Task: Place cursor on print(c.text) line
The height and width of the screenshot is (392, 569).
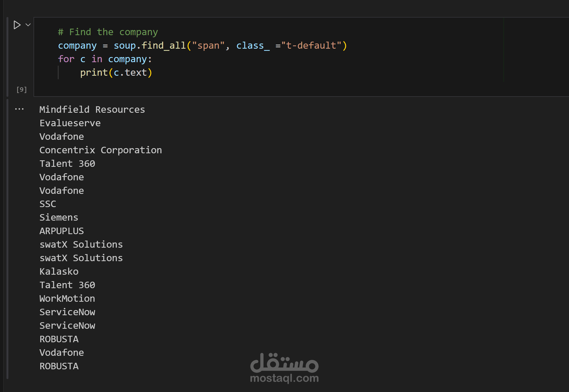Action: (x=116, y=72)
